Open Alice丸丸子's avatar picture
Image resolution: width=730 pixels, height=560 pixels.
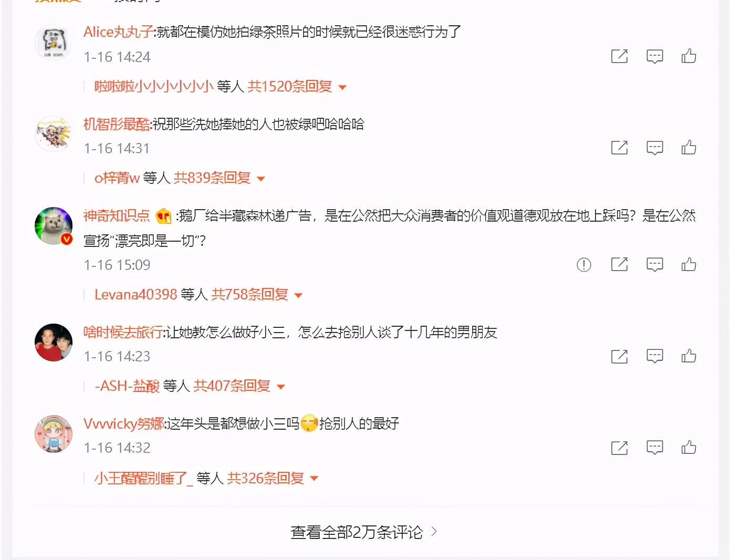(x=54, y=42)
